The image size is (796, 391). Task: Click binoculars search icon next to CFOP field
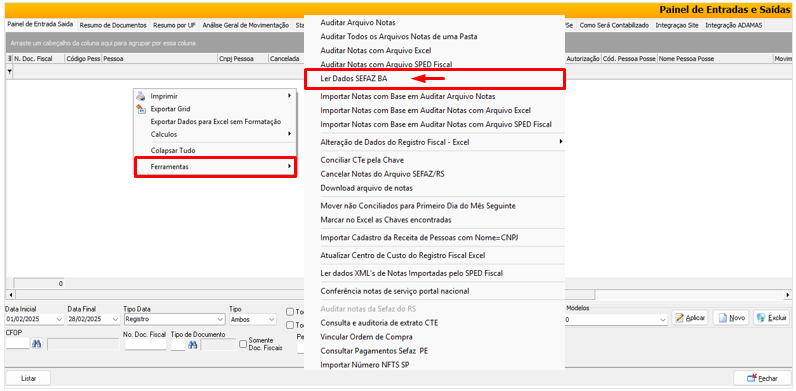pyautogui.click(x=37, y=344)
